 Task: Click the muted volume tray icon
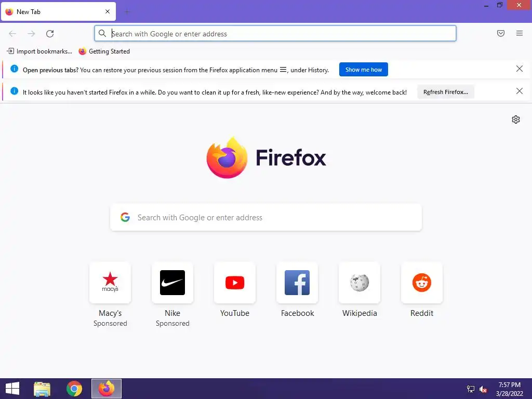click(483, 389)
